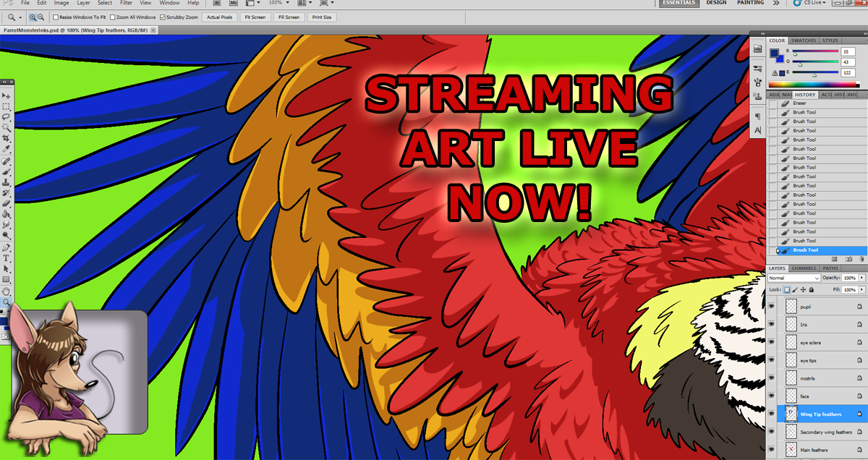Switch to the Channels tab
Image resolution: width=868 pixels, height=460 pixels.
(804, 268)
